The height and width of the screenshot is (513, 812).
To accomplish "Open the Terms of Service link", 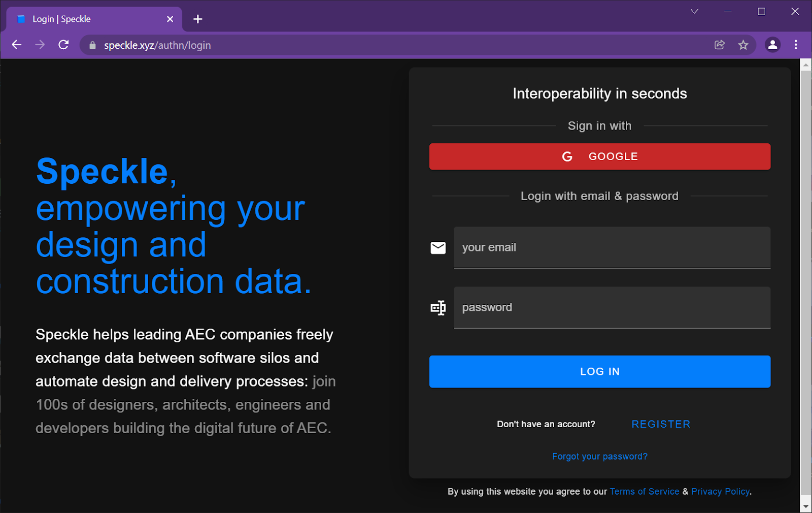I will [x=644, y=491].
